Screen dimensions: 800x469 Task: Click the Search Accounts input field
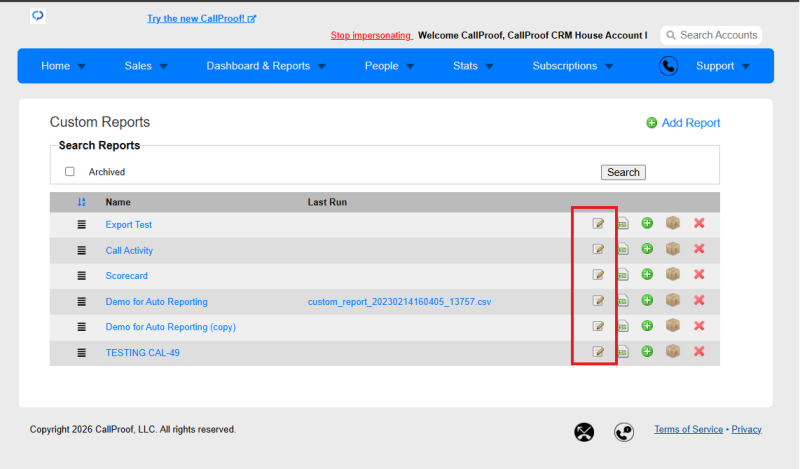point(711,35)
